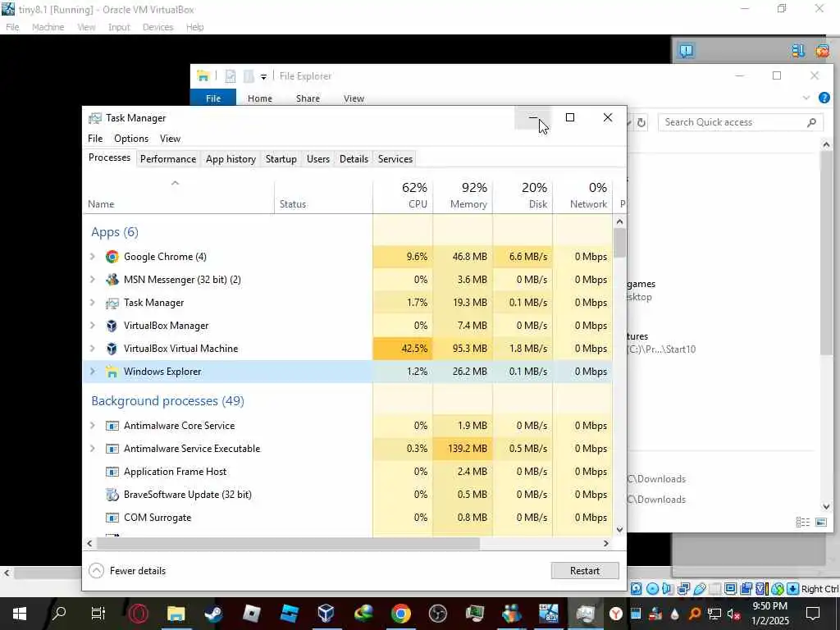The width and height of the screenshot is (840, 630).
Task: Open the Devices menu in VirtualBox
Action: [x=158, y=27]
